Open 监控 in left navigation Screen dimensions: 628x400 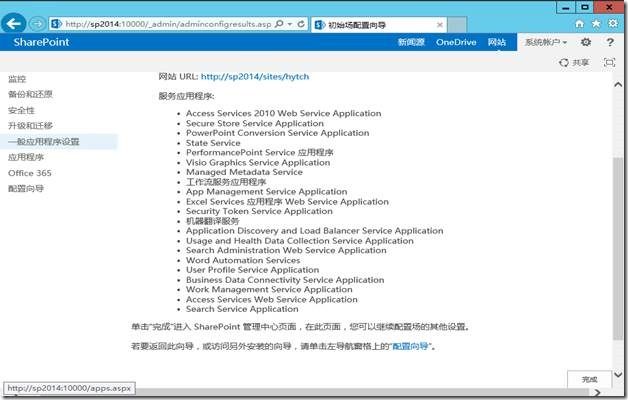click(x=17, y=79)
